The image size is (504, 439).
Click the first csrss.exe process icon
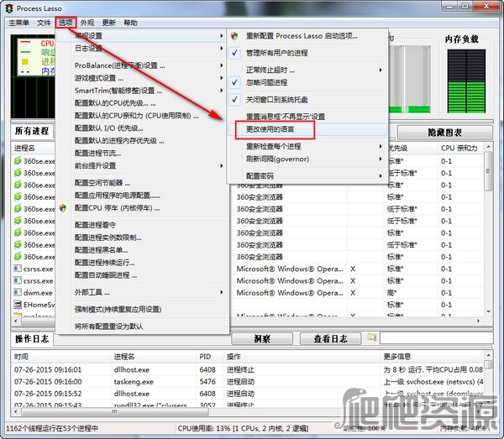point(18,269)
